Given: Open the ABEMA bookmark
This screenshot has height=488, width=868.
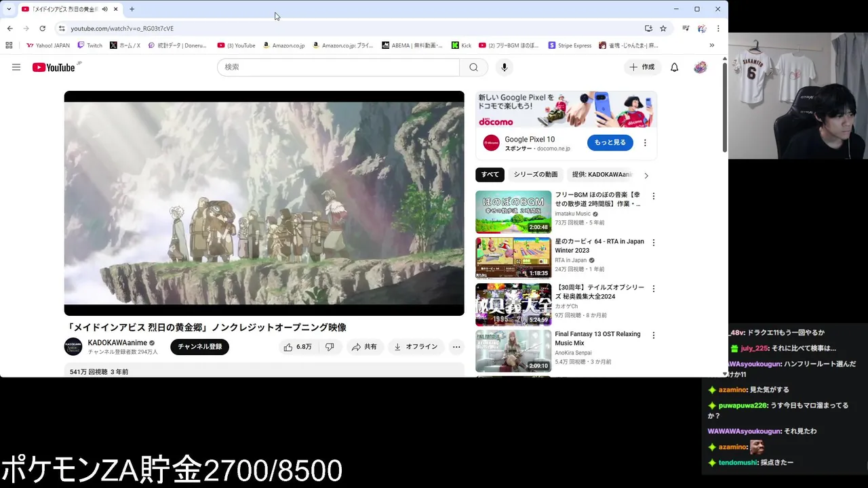Looking at the screenshot, I should [x=412, y=45].
